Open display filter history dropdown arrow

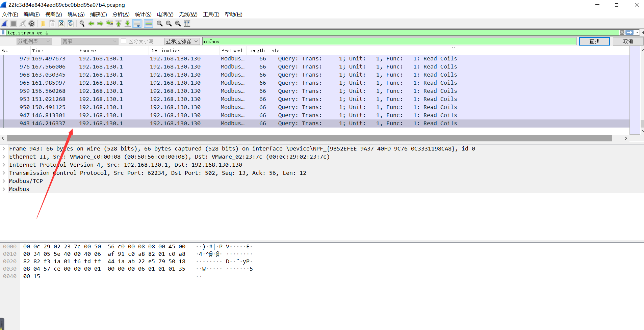637,33
